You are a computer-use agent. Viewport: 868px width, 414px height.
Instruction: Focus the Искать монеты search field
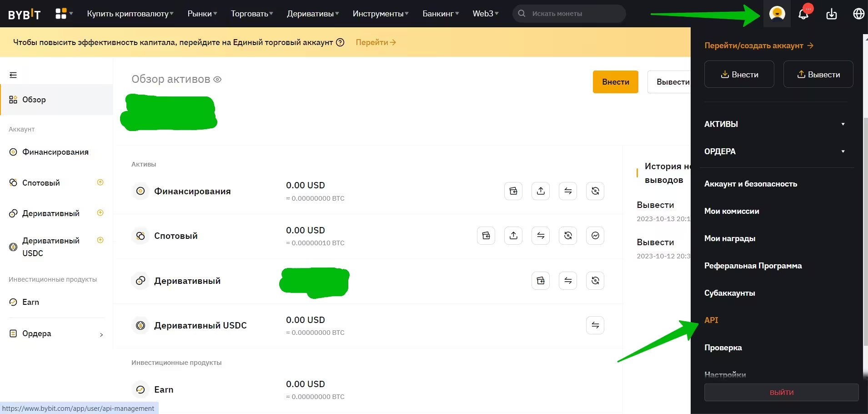(x=569, y=14)
